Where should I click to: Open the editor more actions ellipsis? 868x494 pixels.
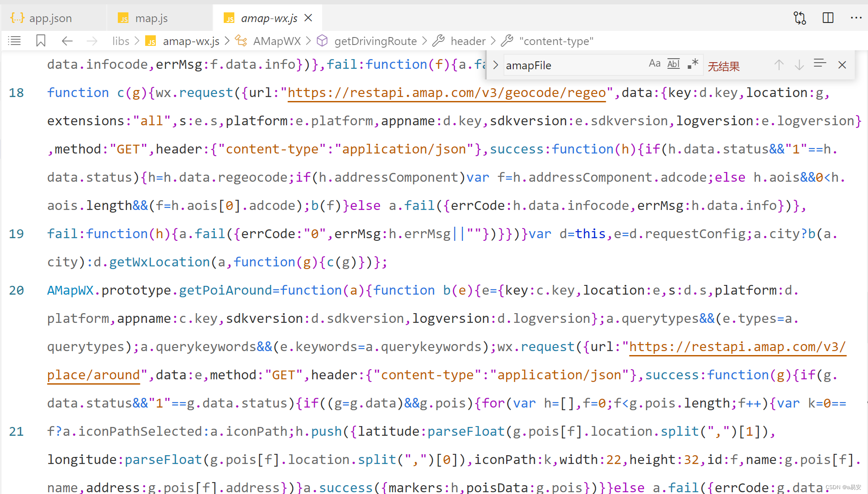pos(856,18)
